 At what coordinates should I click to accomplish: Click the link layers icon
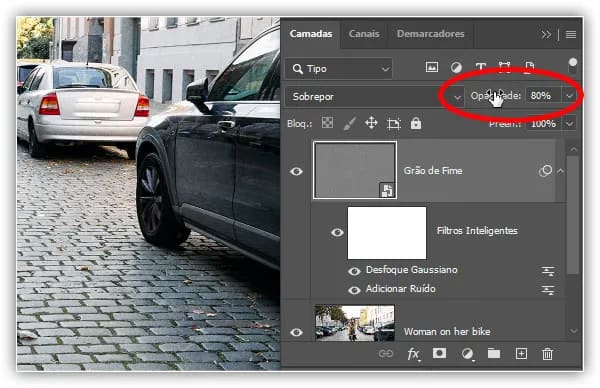[386, 354]
